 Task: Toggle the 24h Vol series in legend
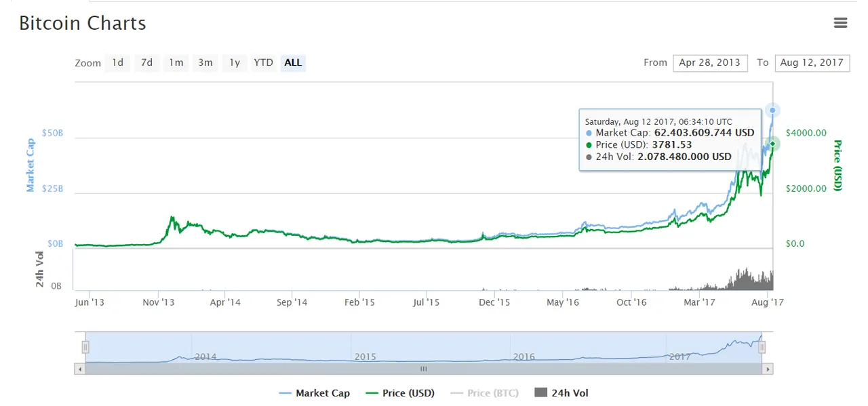tap(561, 393)
